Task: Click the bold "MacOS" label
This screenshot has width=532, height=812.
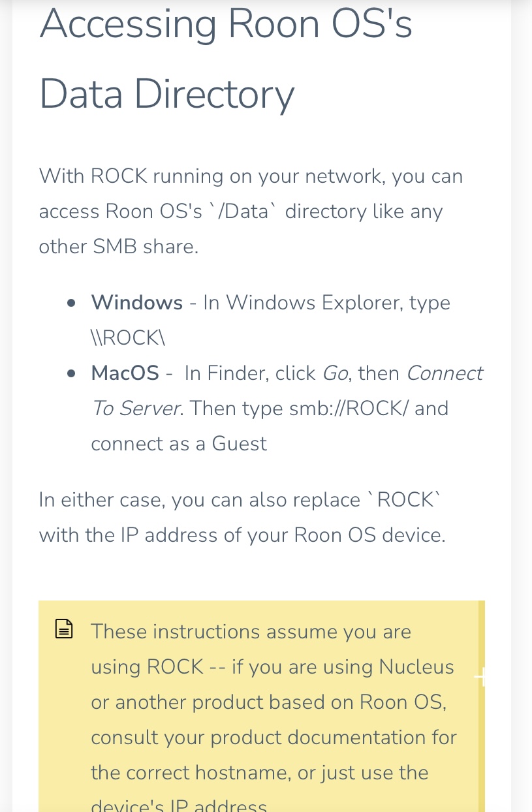Action: (125, 373)
